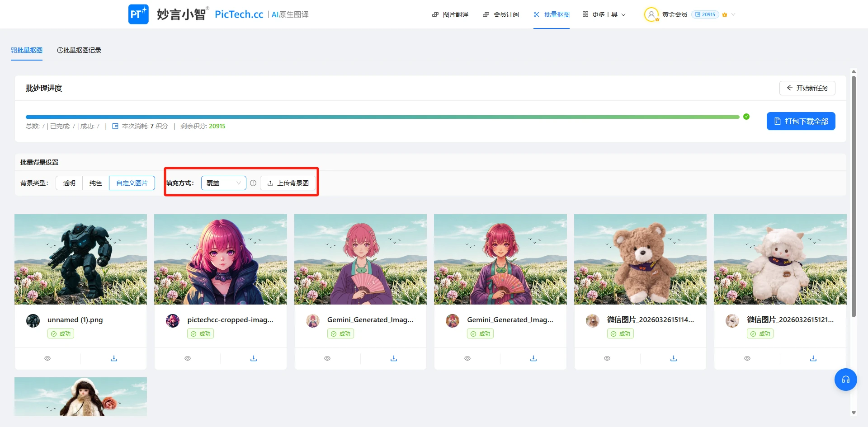The width and height of the screenshot is (868, 427).
Task: Switch to the 批量抠图记录 tab
Action: coord(79,50)
